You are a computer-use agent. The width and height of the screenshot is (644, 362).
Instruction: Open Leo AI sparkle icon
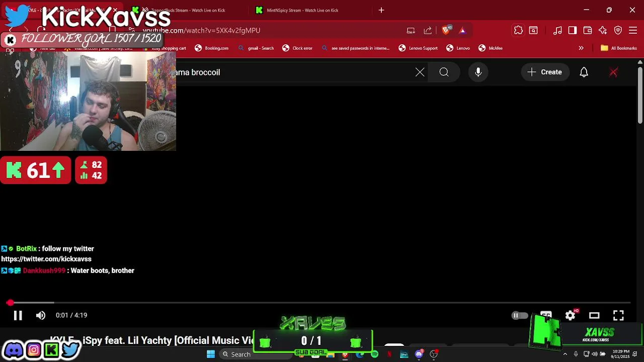(603, 31)
